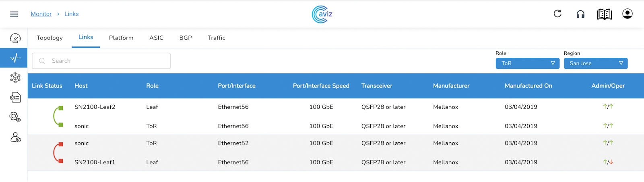Sort by the Link Status column header
The height and width of the screenshot is (182, 644).
(47, 86)
